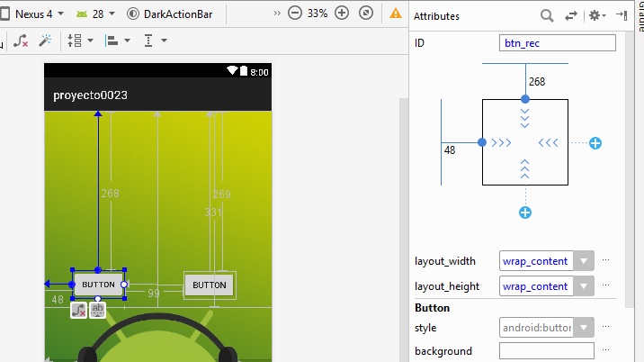Click the ID field containing btn_rec
Viewport: 644px width, 362px height.
click(558, 43)
